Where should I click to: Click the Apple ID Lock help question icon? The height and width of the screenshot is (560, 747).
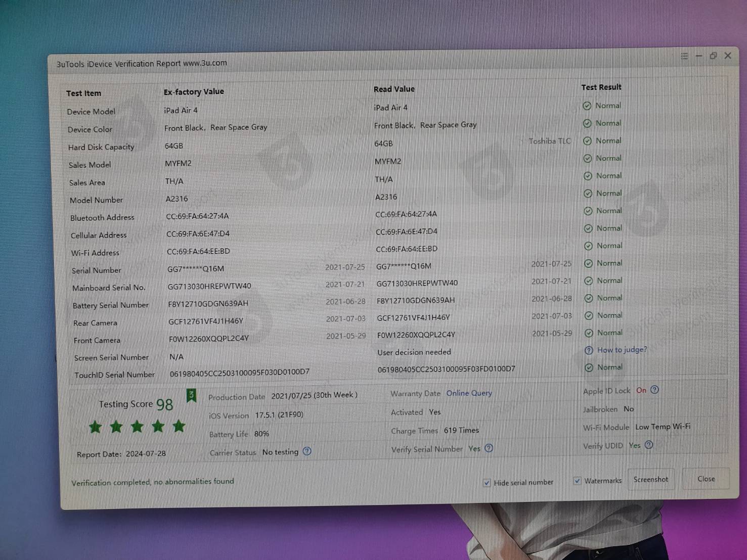point(654,390)
